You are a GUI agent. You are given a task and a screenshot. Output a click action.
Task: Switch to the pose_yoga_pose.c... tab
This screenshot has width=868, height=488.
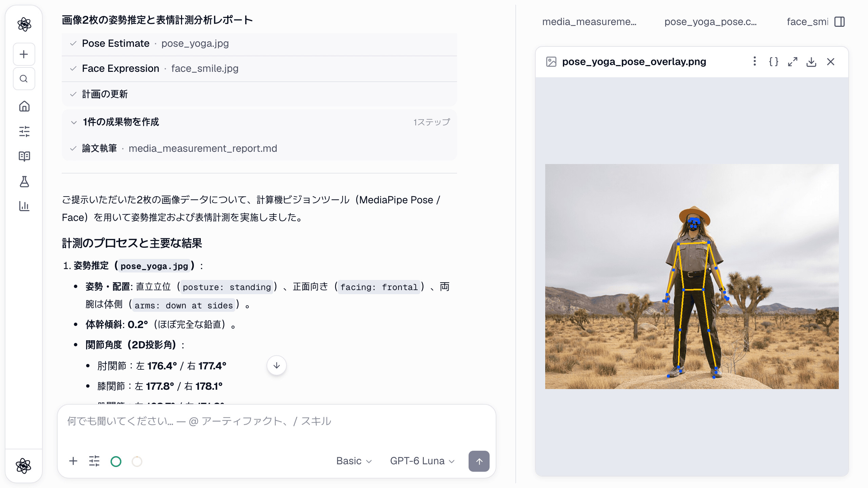pyautogui.click(x=710, y=22)
